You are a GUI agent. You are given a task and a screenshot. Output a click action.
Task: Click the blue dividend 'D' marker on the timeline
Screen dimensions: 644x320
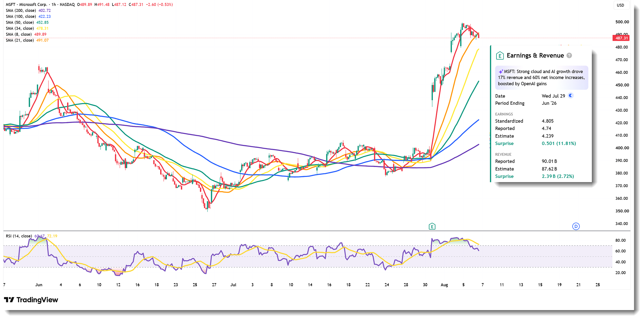[x=576, y=226]
